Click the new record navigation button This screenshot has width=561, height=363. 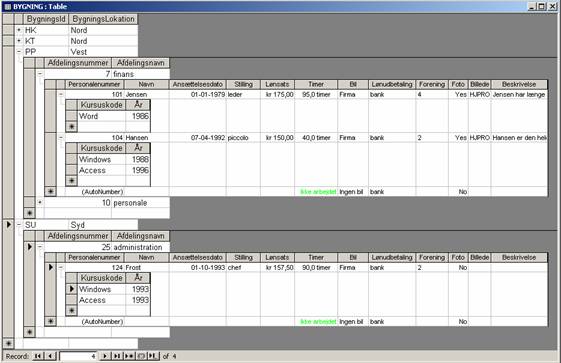129,356
